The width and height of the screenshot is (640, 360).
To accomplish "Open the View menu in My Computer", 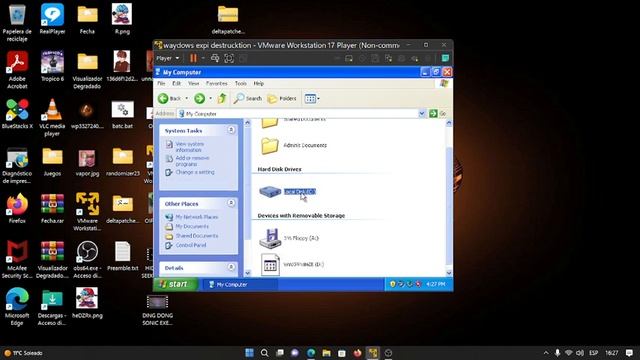I will [193, 83].
